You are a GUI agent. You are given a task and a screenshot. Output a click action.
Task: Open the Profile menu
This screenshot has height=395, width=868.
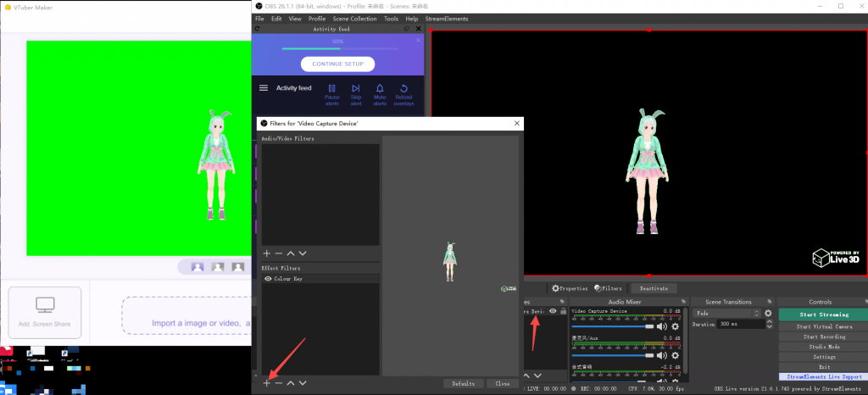point(317,19)
